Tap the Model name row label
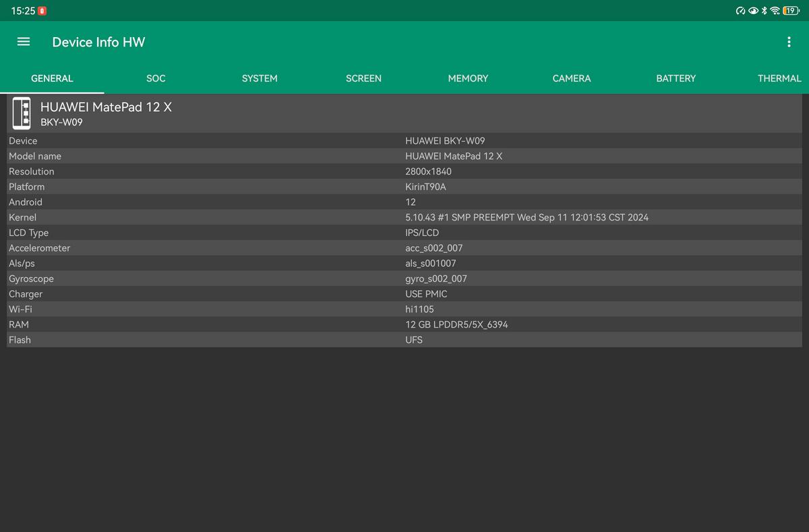This screenshot has height=532, width=809. pyautogui.click(x=35, y=156)
